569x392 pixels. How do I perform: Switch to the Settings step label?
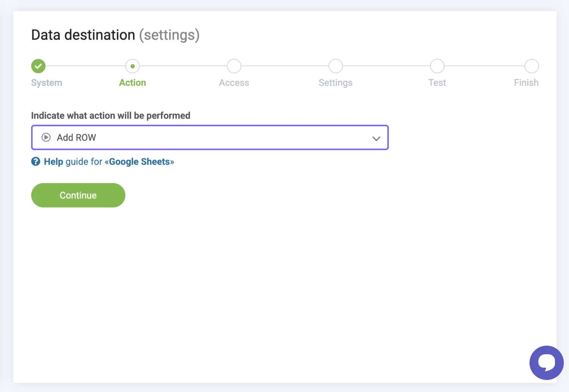[335, 83]
